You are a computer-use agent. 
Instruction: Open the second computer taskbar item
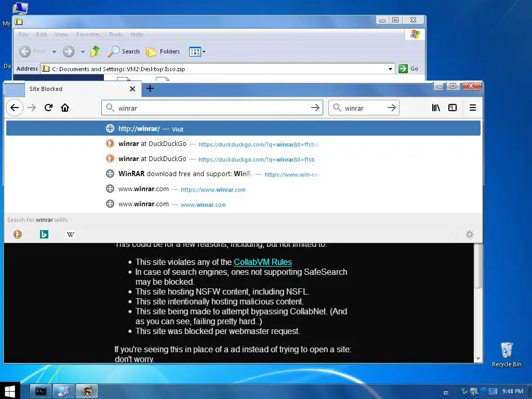point(64,391)
